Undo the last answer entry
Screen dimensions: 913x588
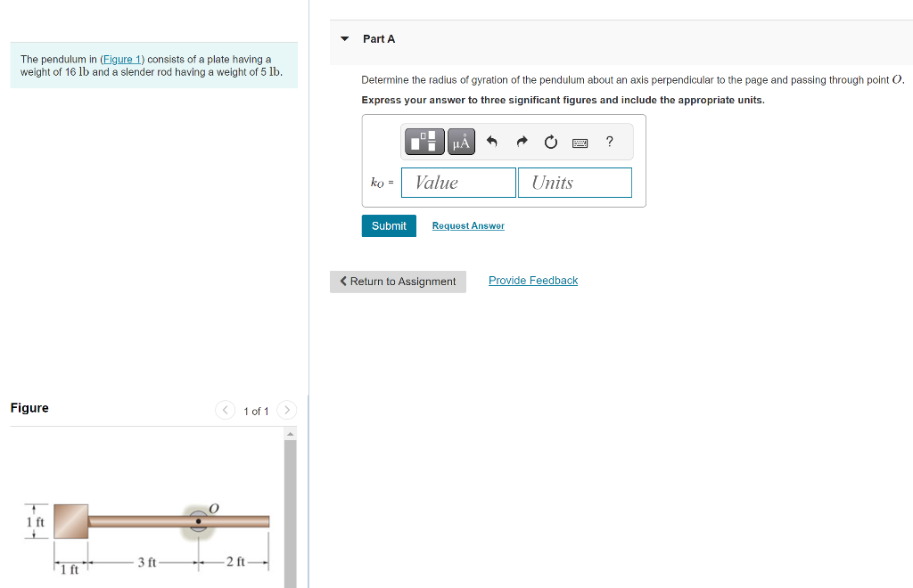(x=490, y=141)
